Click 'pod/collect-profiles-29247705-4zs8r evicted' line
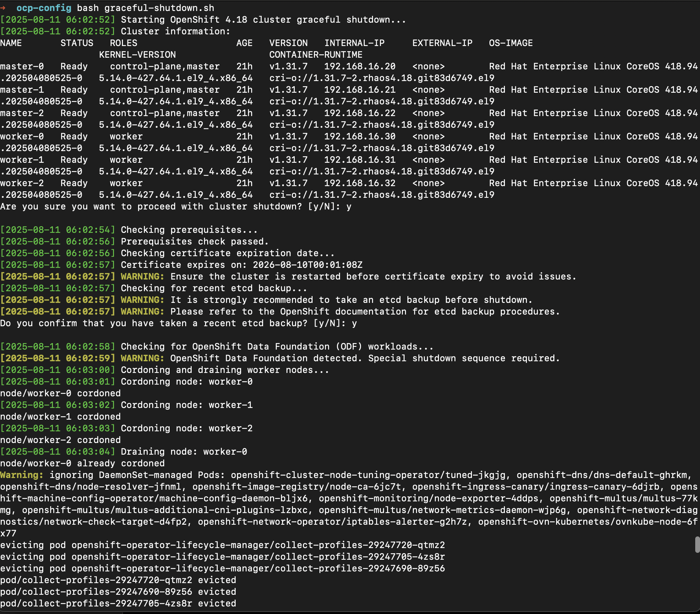The height and width of the screenshot is (614, 700). (118, 603)
